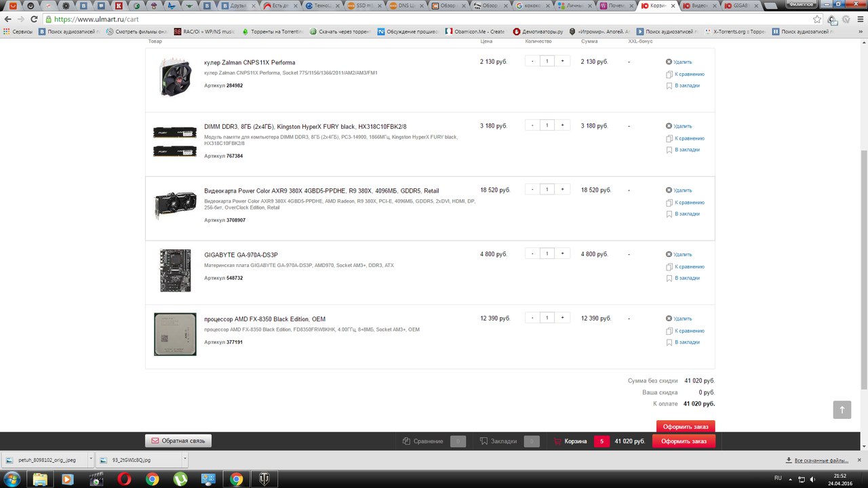Add Zalman cooler to comparison (К сравнению)
This screenshot has height=488, width=868.
[685, 74]
